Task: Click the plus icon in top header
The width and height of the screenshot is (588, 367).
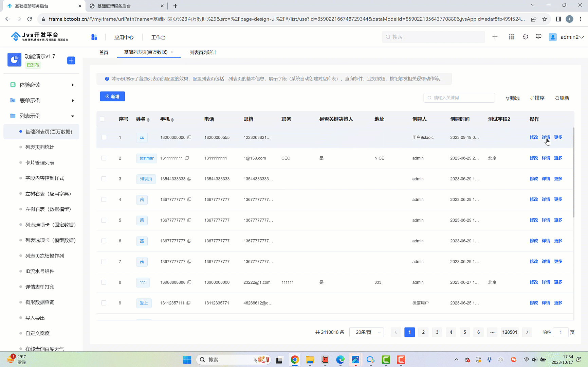Action: 495,37
